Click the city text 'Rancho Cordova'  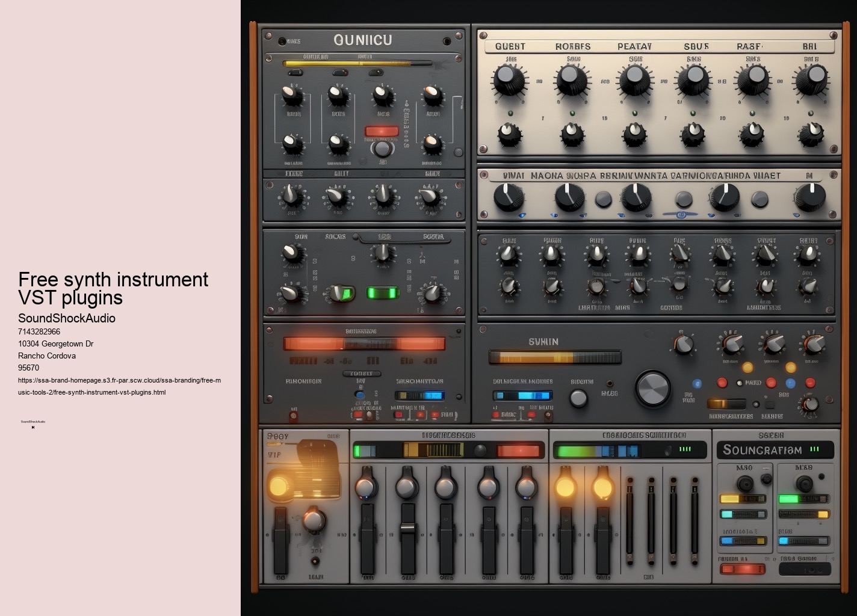[x=47, y=356]
